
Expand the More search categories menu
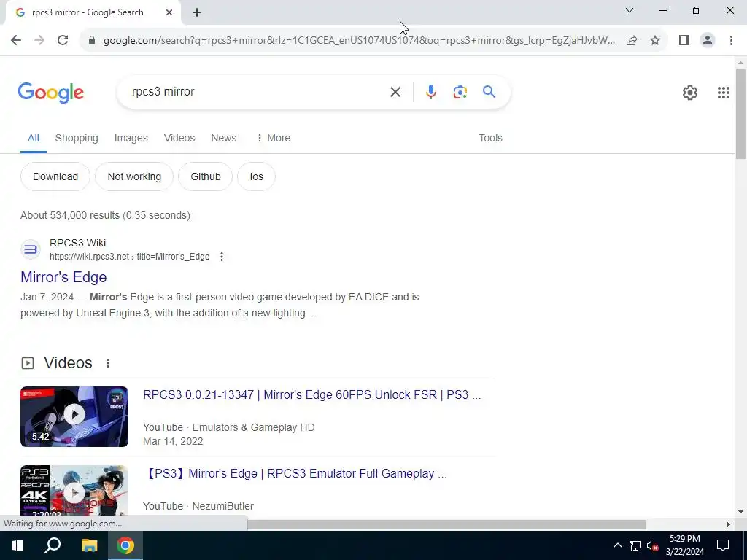[x=274, y=138]
